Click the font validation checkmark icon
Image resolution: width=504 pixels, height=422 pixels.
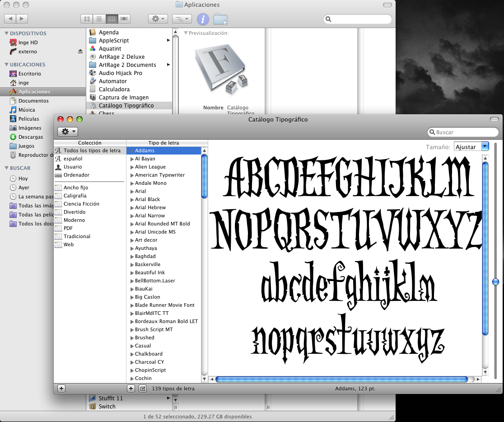click(143, 388)
